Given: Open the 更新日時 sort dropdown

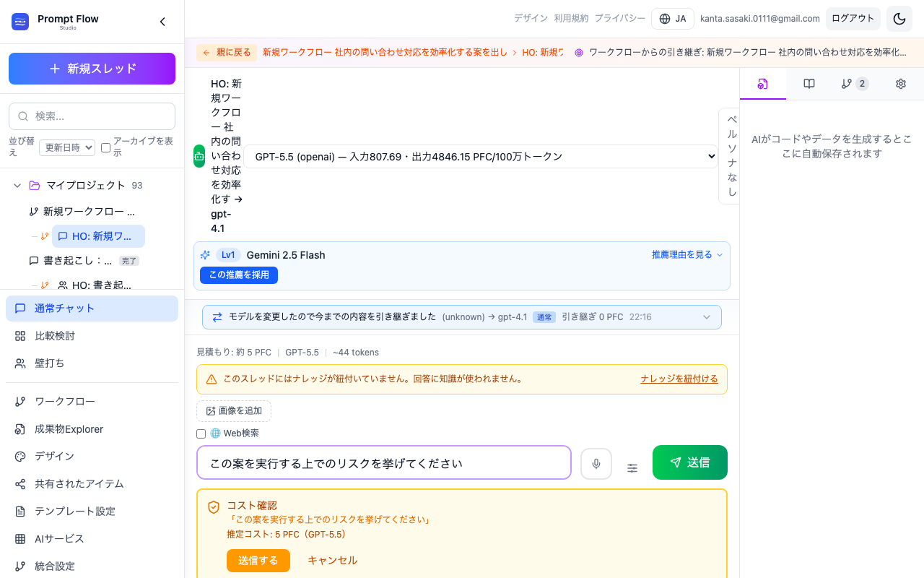Looking at the screenshot, I should tap(67, 147).
